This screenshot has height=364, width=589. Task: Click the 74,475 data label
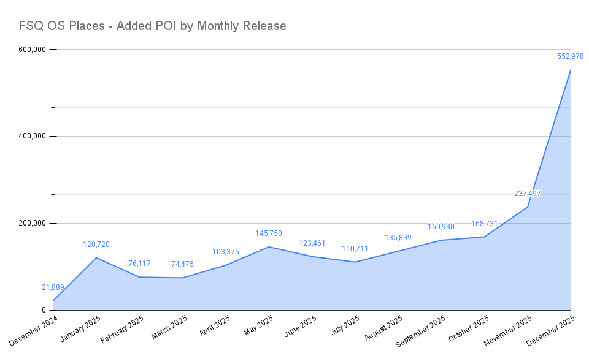pyautogui.click(x=182, y=264)
